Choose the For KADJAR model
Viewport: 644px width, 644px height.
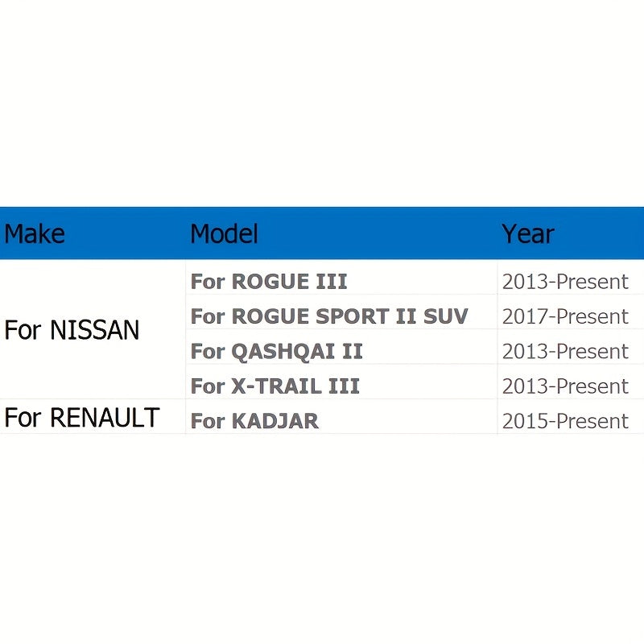point(254,421)
